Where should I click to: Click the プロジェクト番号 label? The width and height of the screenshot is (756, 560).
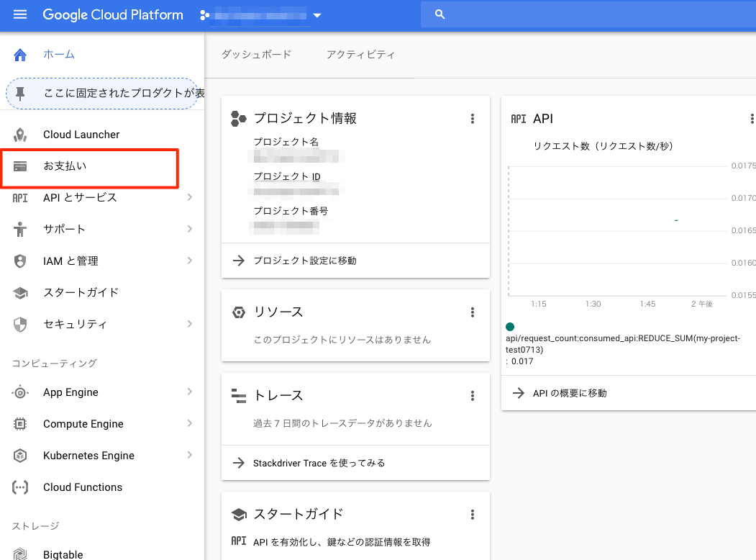pyautogui.click(x=291, y=211)
